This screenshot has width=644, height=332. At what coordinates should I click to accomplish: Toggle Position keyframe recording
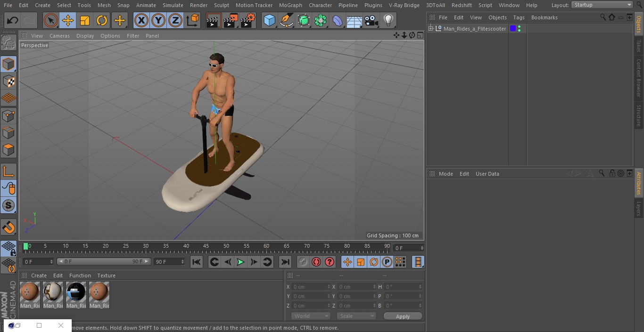coord(347,262)
